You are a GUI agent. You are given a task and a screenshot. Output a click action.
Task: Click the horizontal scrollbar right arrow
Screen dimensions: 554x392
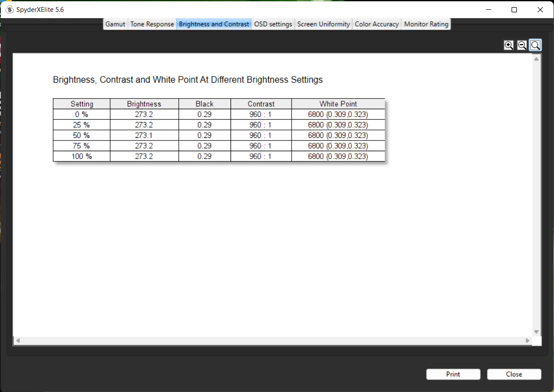pos(527,341)
